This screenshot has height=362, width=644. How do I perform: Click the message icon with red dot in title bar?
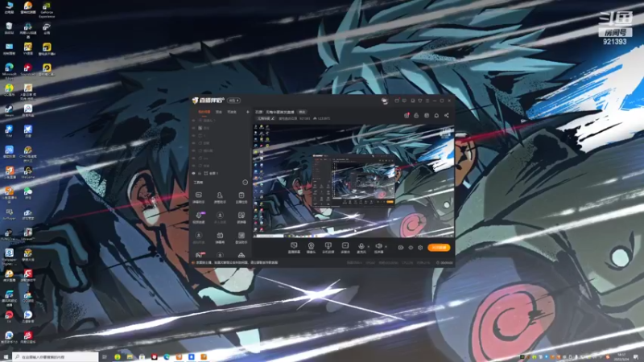397,101
